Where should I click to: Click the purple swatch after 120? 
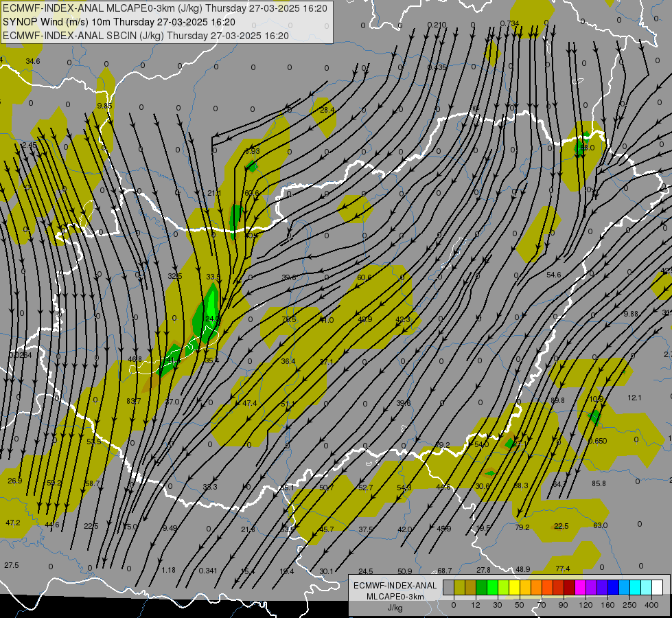tap(592, 588)
